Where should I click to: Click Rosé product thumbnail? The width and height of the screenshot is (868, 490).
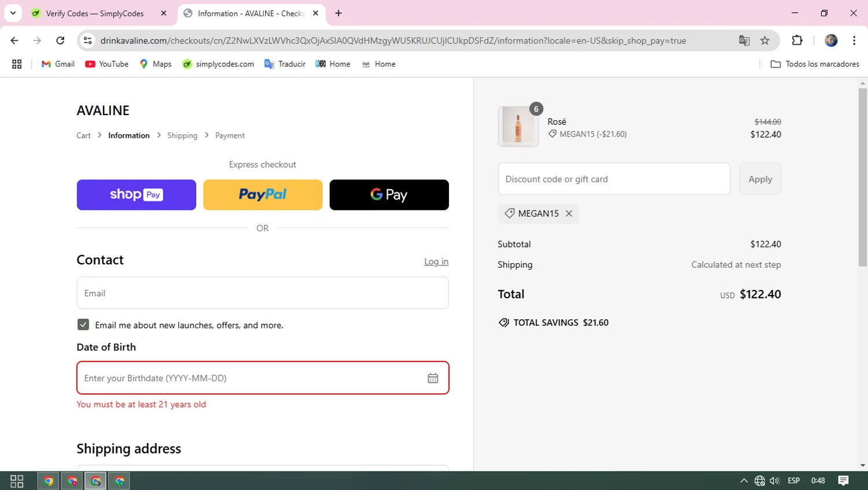pos(518,126)
